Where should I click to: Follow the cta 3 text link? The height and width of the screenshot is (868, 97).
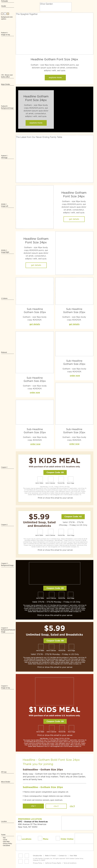(72, 806)
